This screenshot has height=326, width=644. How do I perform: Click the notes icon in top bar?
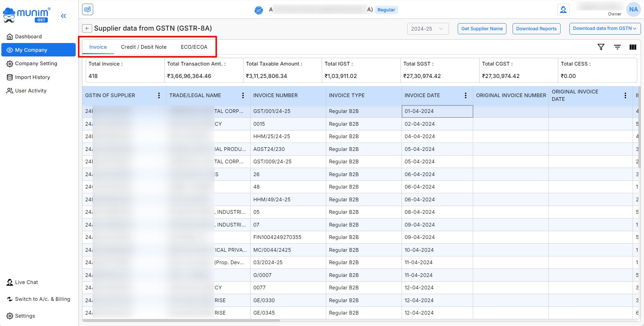click(88, 9)
